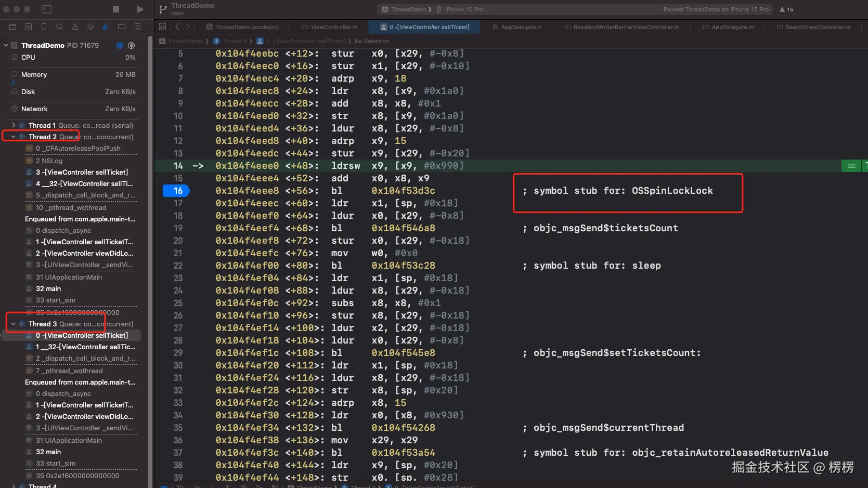Viewport: 868px width, 488px height.
Task: Collapse the ThreadDemo process disclosure arrow
Action: [x=6, y=45]
